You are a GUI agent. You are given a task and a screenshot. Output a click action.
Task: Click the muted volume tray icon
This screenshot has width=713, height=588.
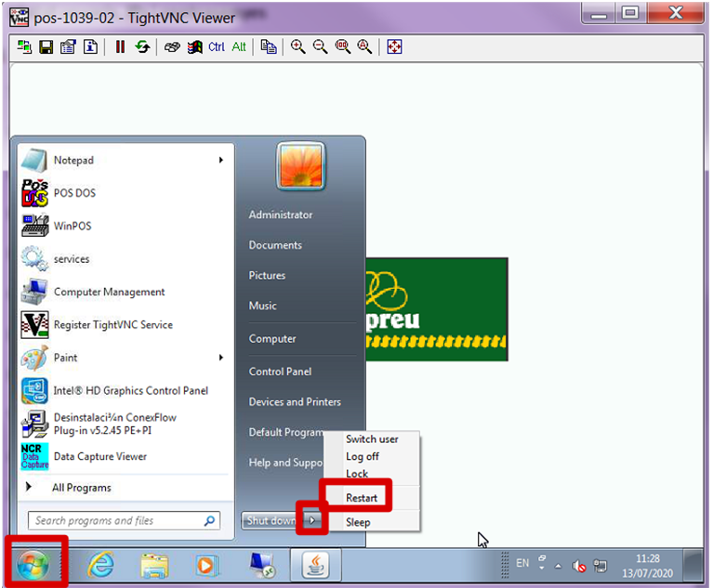tap(578, 565)
